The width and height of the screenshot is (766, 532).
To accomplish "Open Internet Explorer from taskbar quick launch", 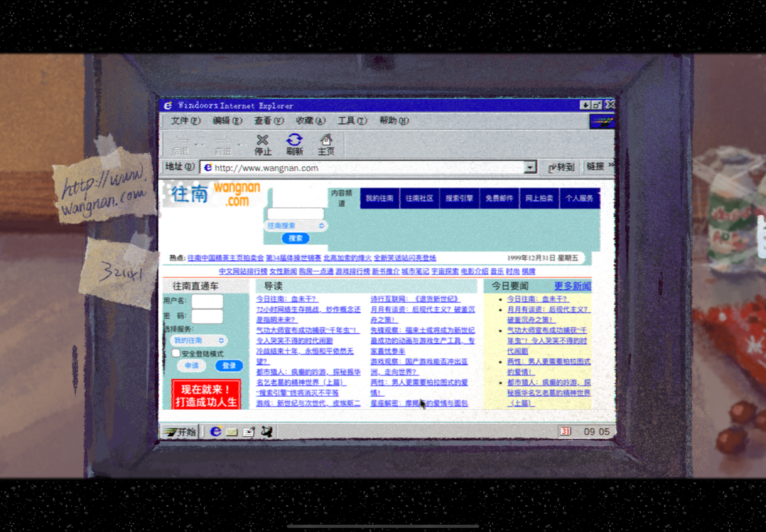I will click(216, 431).
